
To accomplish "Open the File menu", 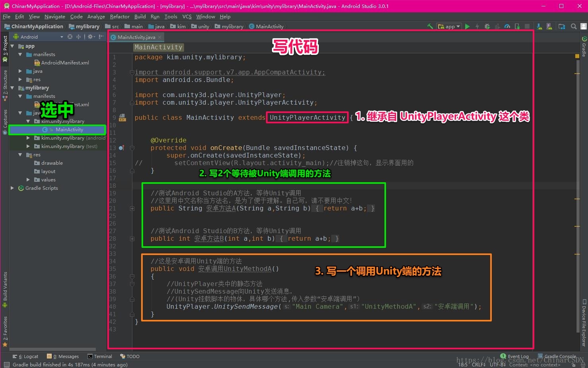I will pos(6,17).
